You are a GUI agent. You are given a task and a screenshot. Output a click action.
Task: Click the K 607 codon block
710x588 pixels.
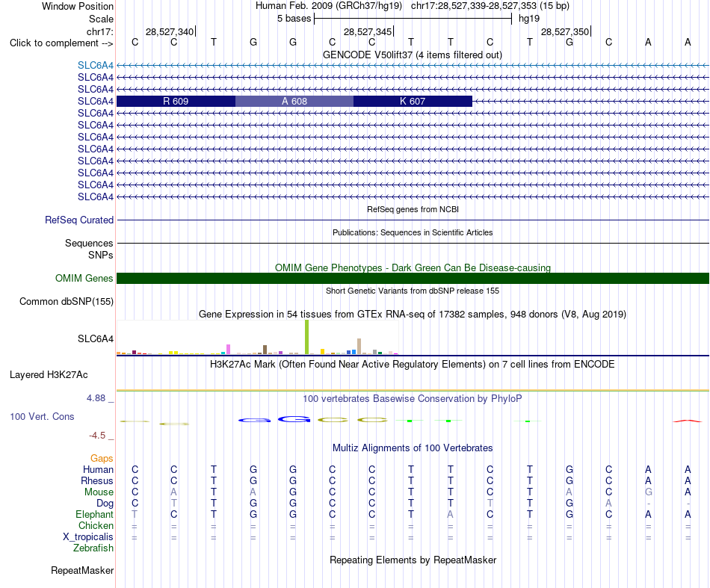[413, 102]
